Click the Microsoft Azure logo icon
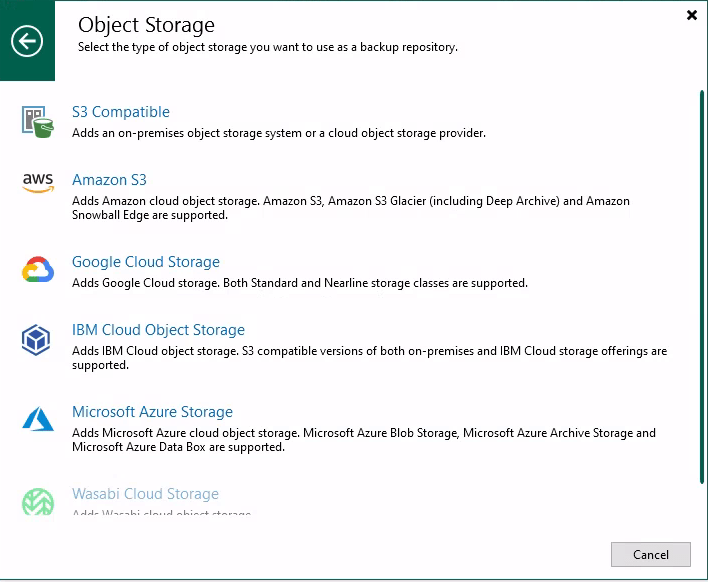 click(x=38, y=419)
